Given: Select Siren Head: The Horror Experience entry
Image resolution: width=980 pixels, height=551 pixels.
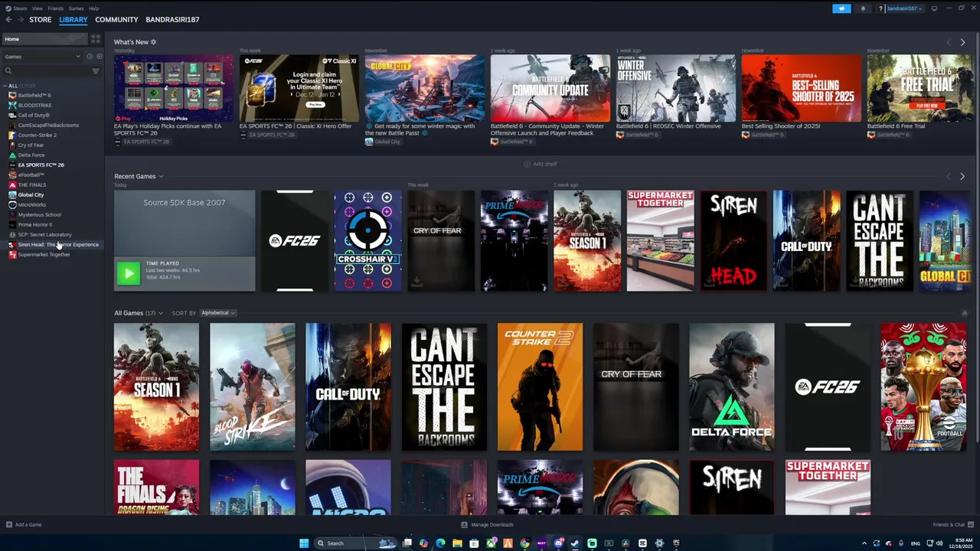Looking at the screenshot, I should (x=58, y=244).
